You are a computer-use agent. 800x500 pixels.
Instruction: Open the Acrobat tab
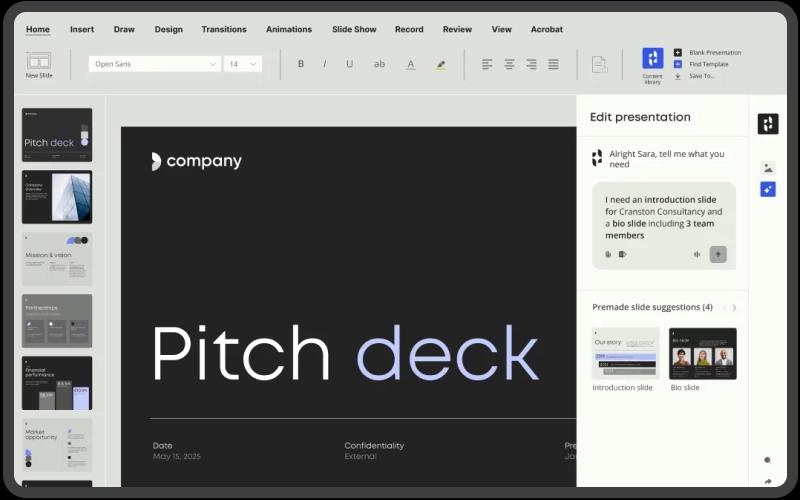[546, 29]
